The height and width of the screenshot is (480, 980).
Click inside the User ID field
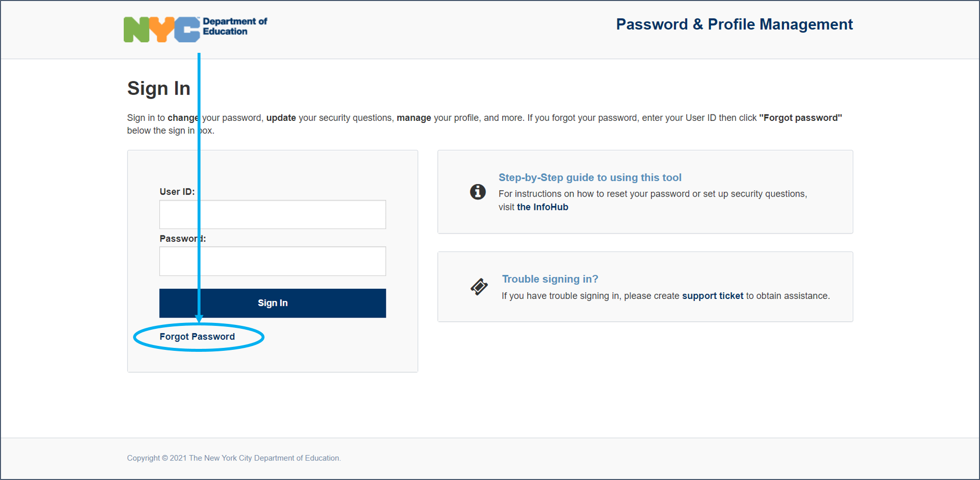(272, 214)
